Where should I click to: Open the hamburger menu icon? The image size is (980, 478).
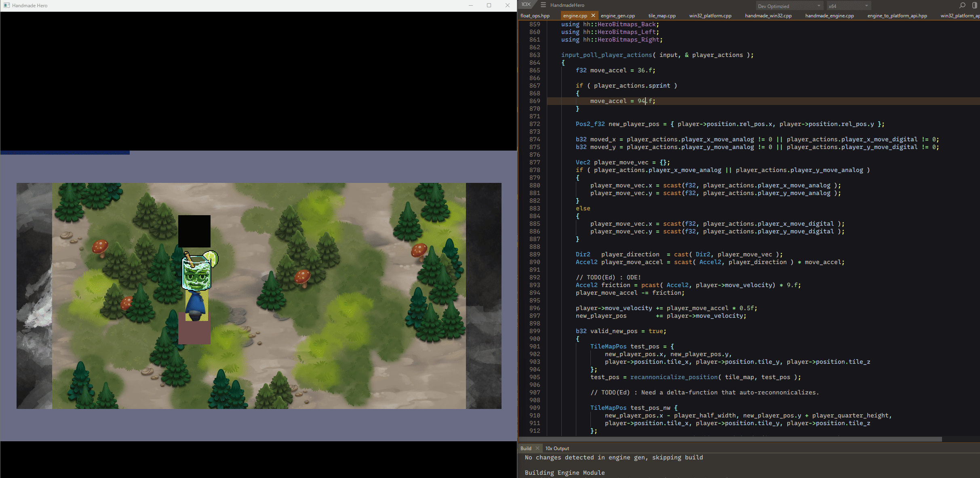pyautogui.click(x=543, y=5)
